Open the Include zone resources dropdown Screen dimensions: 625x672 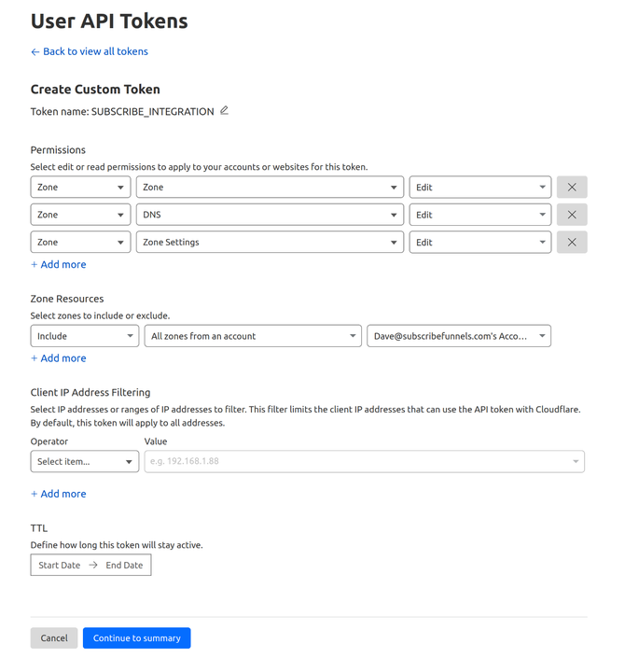click(x=85, y=336)
